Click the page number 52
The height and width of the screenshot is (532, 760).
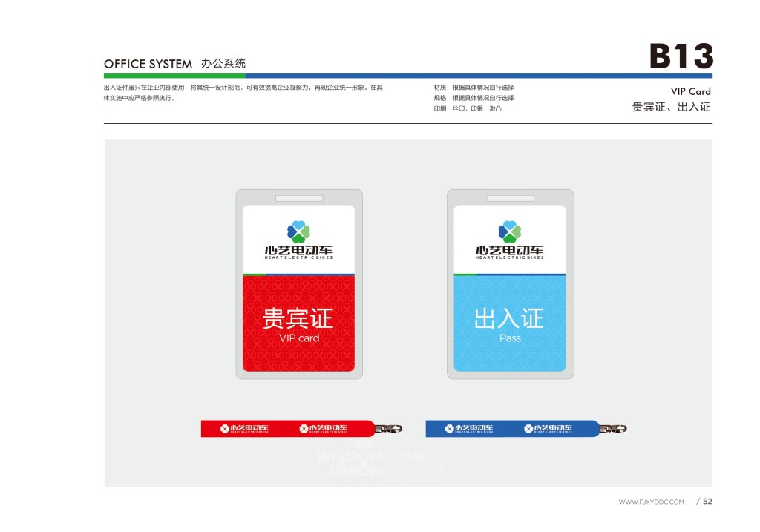coord(707,502)
